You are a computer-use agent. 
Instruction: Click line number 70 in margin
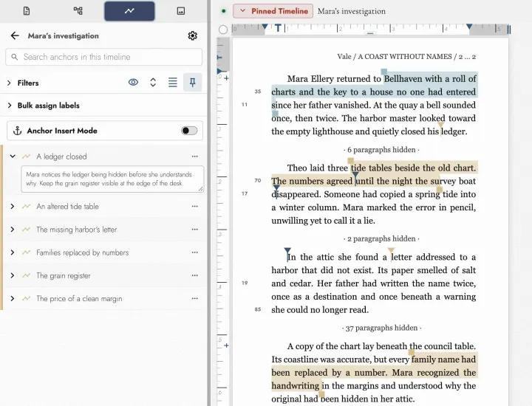[x=258, y=181]
